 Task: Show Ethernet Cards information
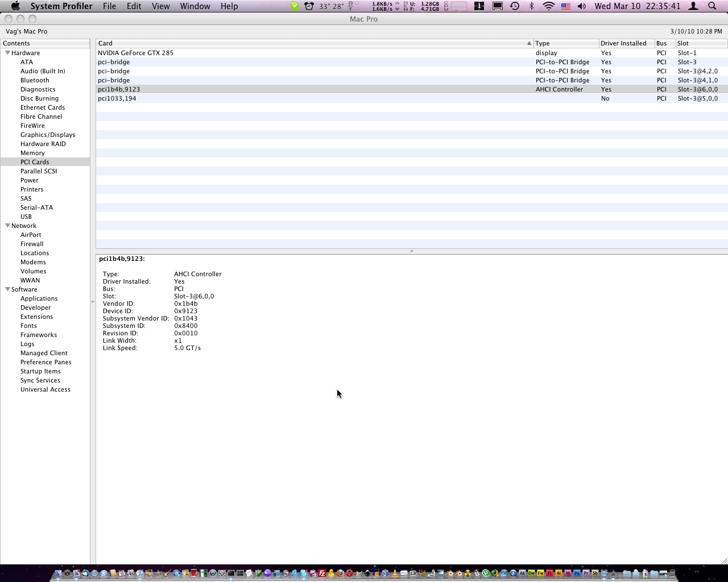click(43, 107)
